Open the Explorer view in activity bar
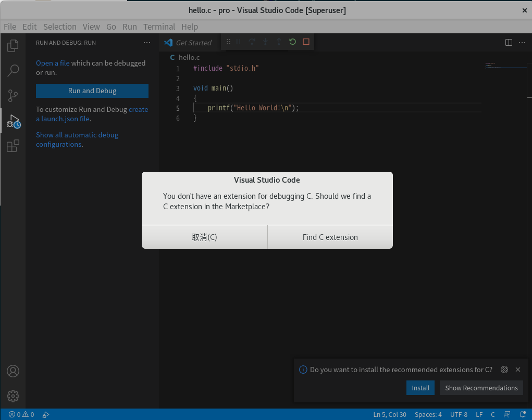The image size is (532, 420). tap(13, 46)
